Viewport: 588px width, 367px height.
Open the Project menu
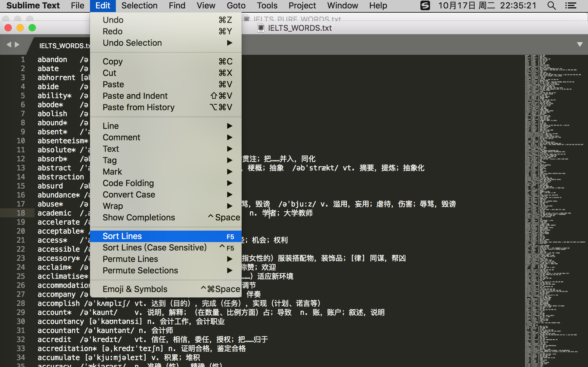tap(302, 5)
